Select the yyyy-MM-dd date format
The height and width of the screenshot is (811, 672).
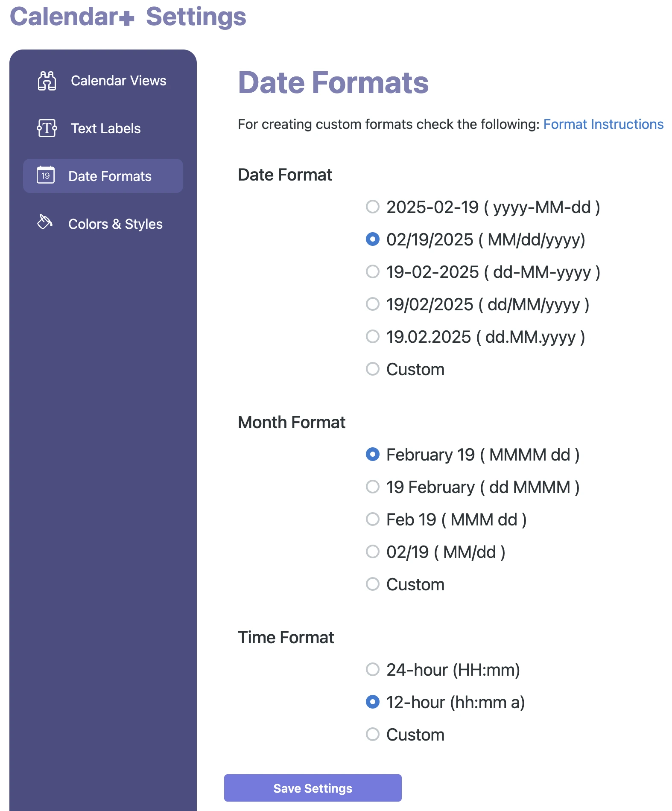(373, 207)
